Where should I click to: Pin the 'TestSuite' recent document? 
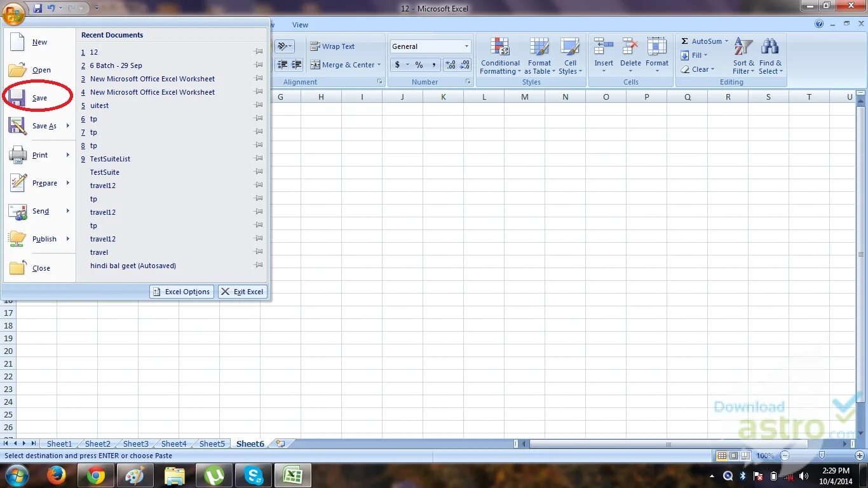259,172
